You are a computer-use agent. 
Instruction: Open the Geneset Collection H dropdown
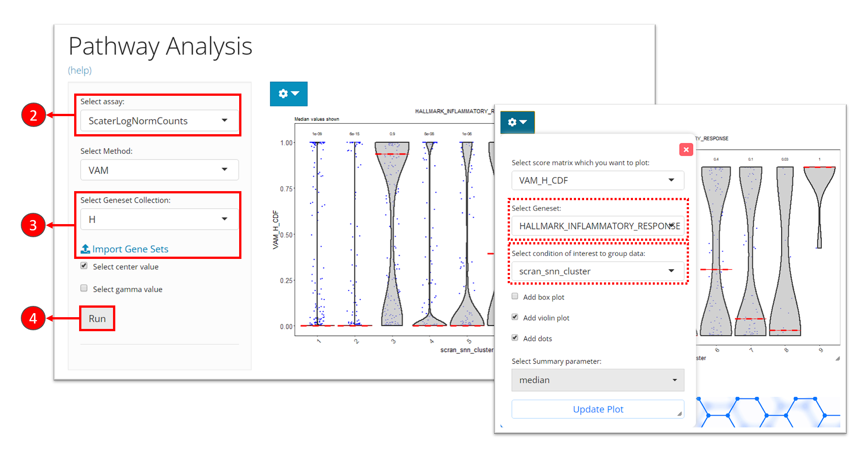tap(159, 219)
